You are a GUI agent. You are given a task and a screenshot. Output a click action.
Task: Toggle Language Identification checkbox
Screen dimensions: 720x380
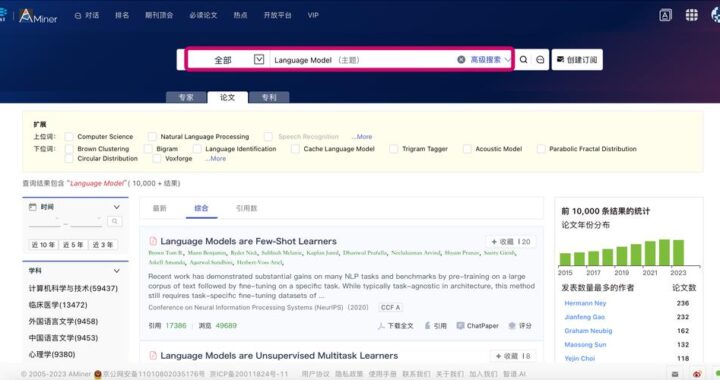pos(197,149)
